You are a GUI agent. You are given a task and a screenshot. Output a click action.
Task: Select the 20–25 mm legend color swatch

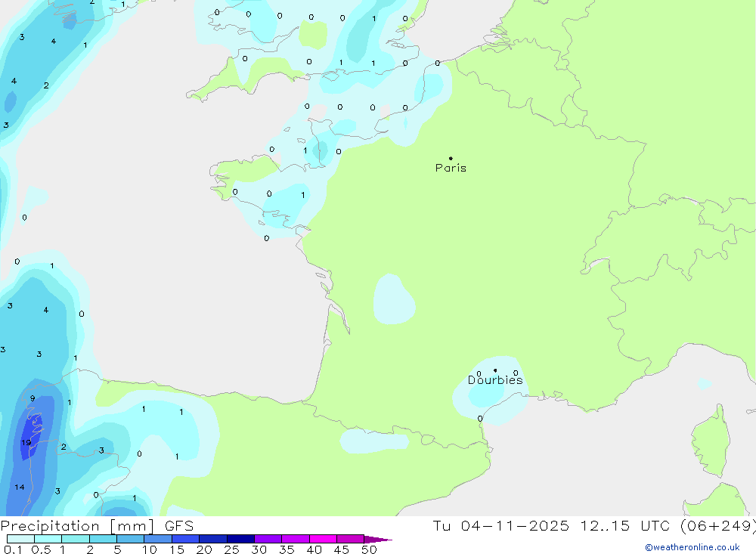[x=213, y=539]
